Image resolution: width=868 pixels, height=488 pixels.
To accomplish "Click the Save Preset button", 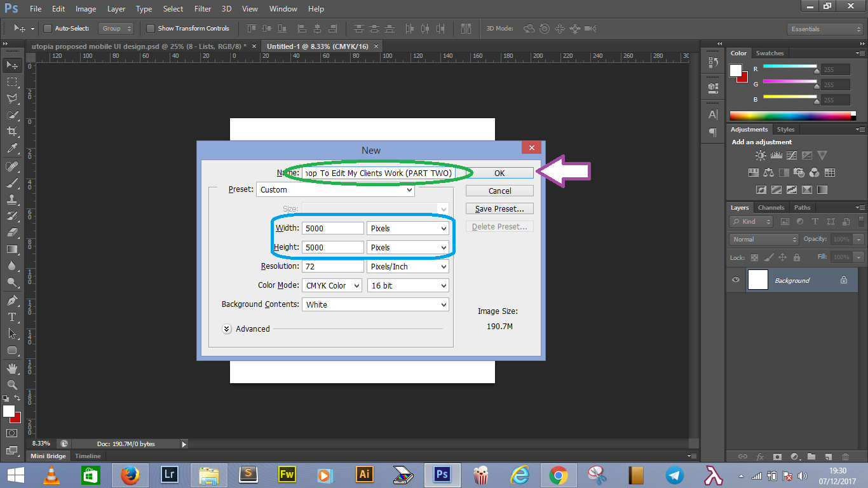I will (x=499, y=208).
